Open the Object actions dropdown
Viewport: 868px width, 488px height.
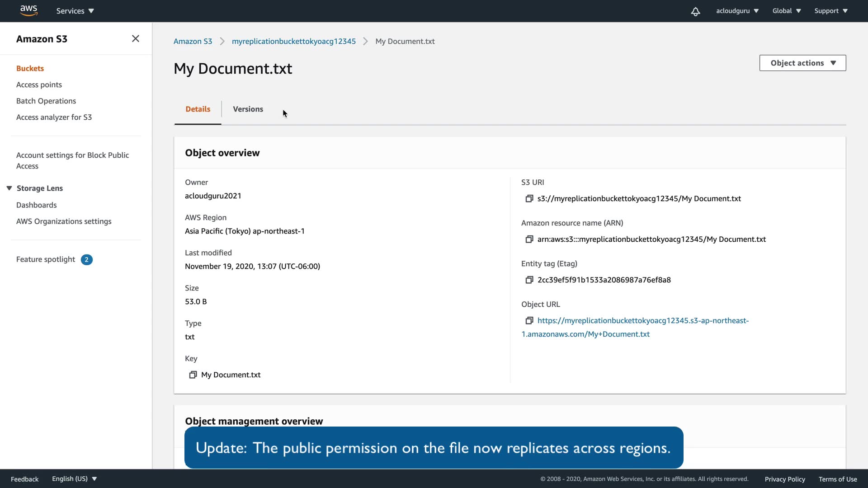click(x=802, y=63)
